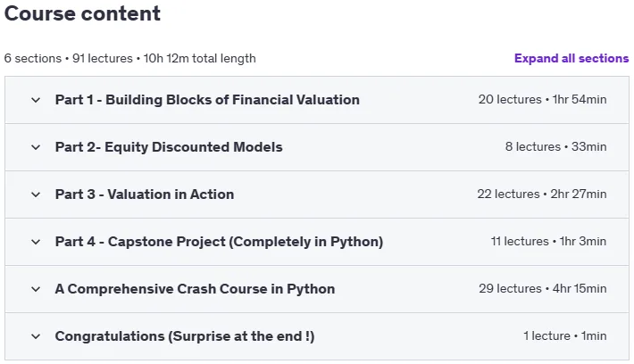
Task: Open A Comprehensive Crash Course in Python title
Action: point(195,289)
